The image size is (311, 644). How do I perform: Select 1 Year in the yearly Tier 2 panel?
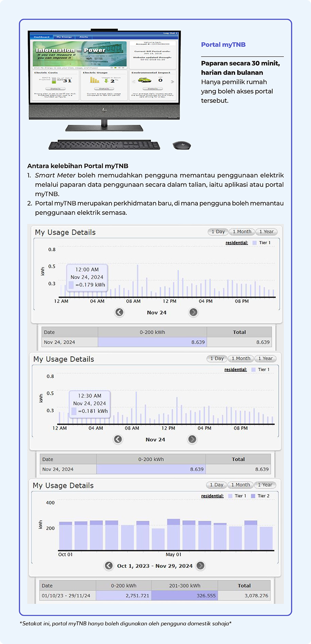[265, 485]
